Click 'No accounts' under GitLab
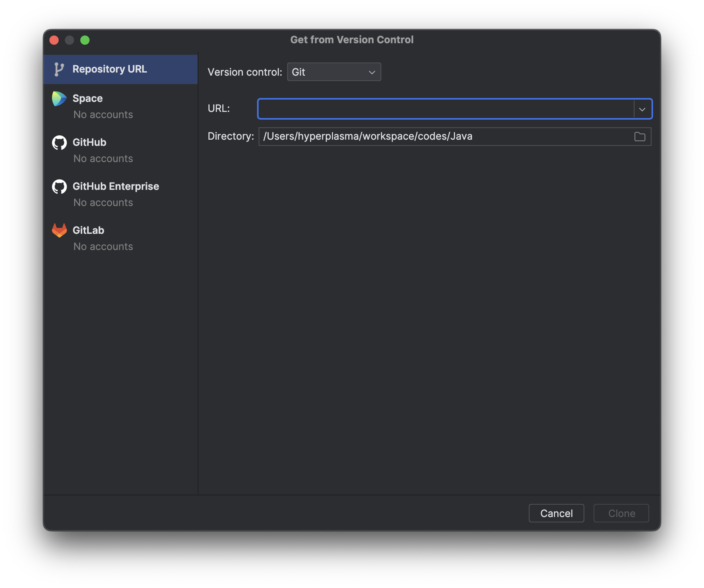704x588 pixels. click(x=103, y=247)
